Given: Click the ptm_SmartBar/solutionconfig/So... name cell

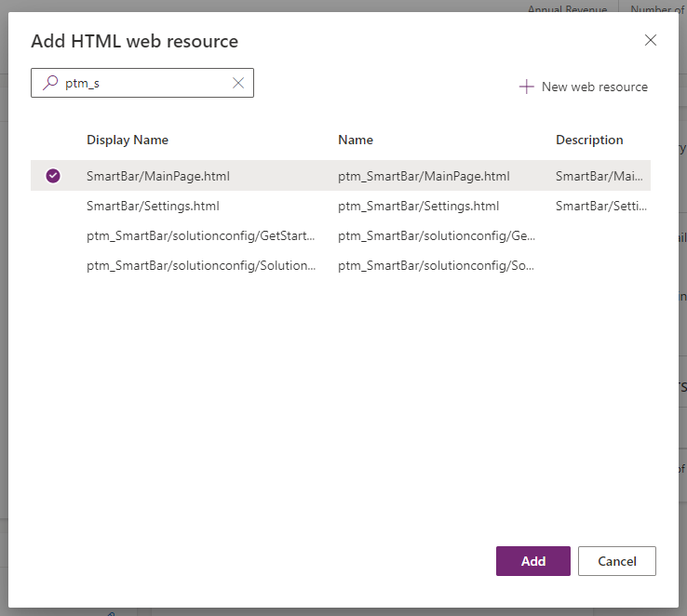Looking at the screenshot, I should [436, 265].
